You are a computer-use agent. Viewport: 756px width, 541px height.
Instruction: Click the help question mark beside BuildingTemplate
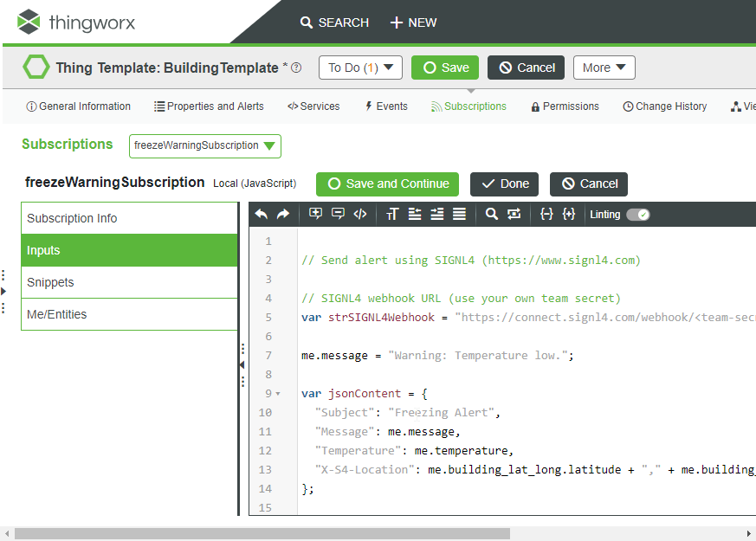tap(296, 68)
